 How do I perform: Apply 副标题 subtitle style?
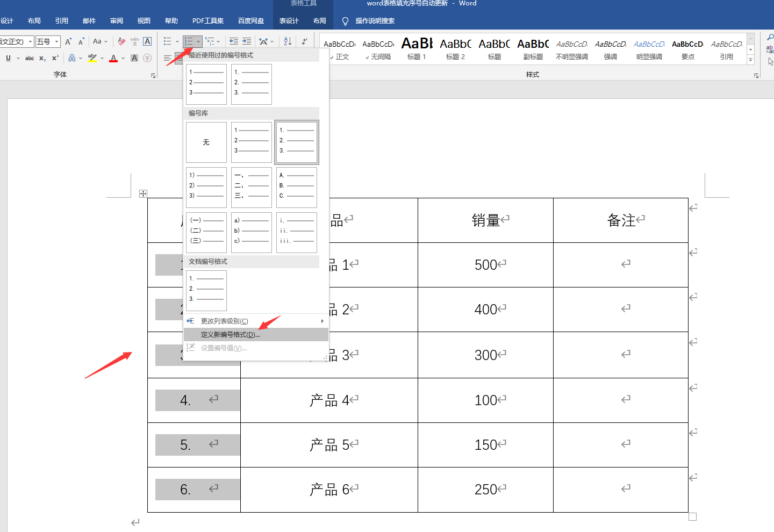pos(533,49)
